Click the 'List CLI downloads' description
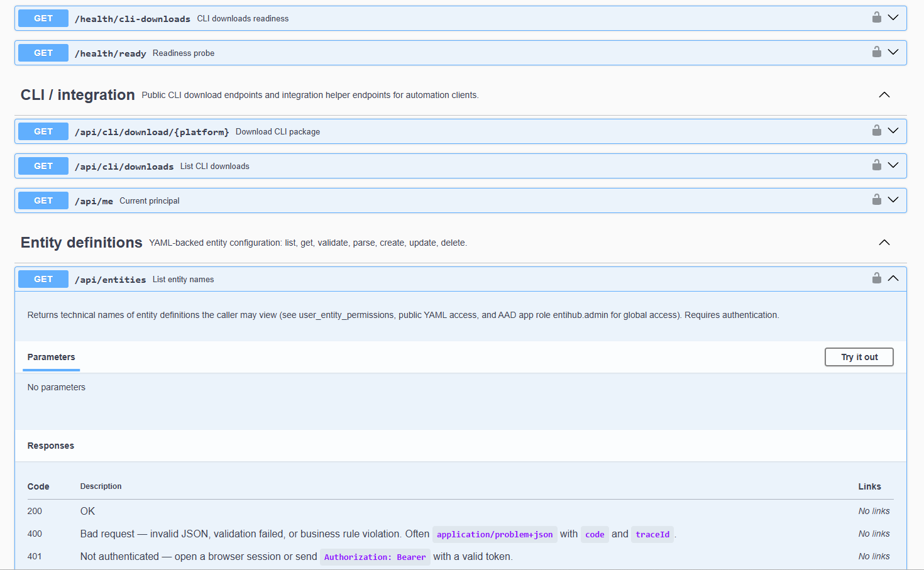This screenshot has height=570, width=924. (x=215, y=166)
